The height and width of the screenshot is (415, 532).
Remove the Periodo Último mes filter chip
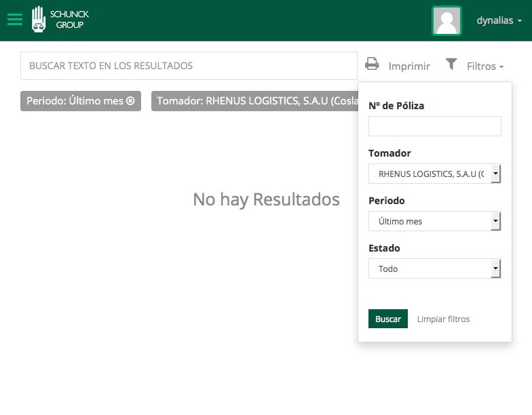[x=131, y=101]
